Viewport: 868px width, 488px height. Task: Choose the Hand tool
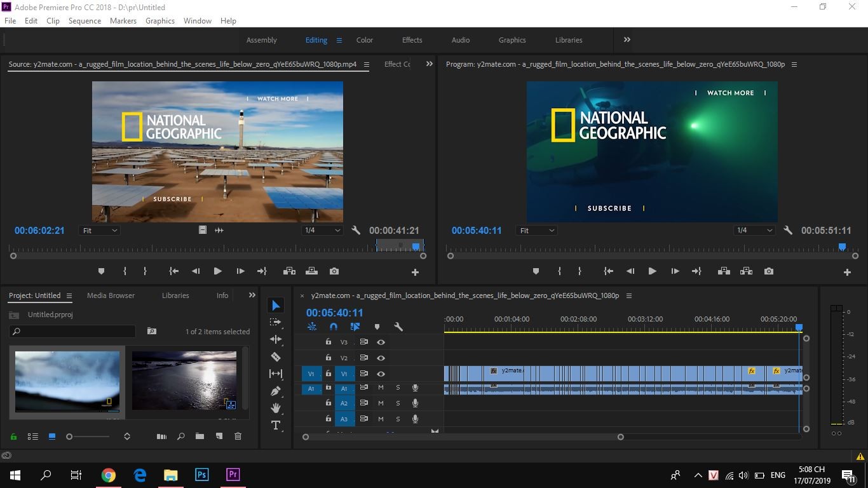(x=276, y=408)
